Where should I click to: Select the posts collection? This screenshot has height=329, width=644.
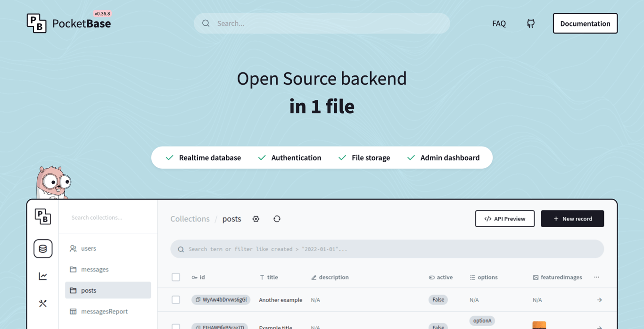point(108,290)
